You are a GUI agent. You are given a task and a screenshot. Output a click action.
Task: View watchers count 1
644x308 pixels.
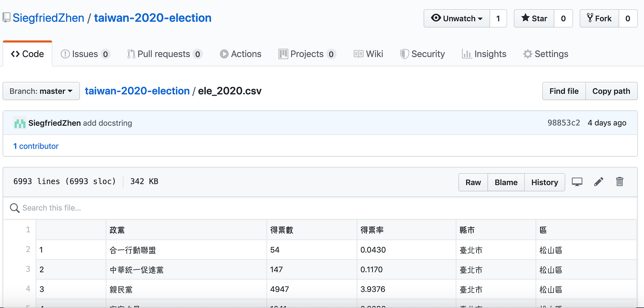(x=498, y=19)
